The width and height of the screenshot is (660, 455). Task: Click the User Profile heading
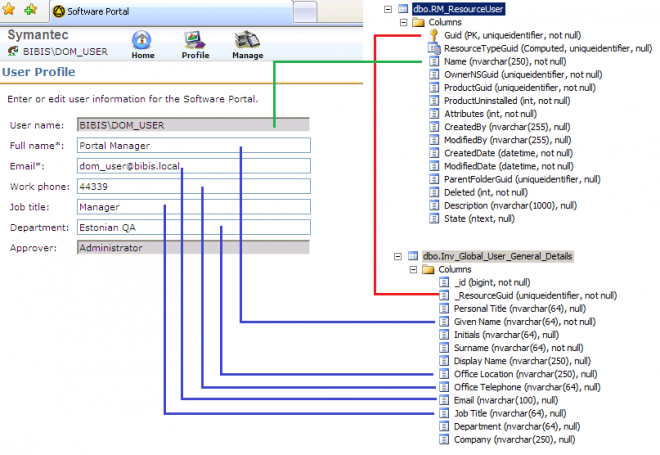[39, 72]
